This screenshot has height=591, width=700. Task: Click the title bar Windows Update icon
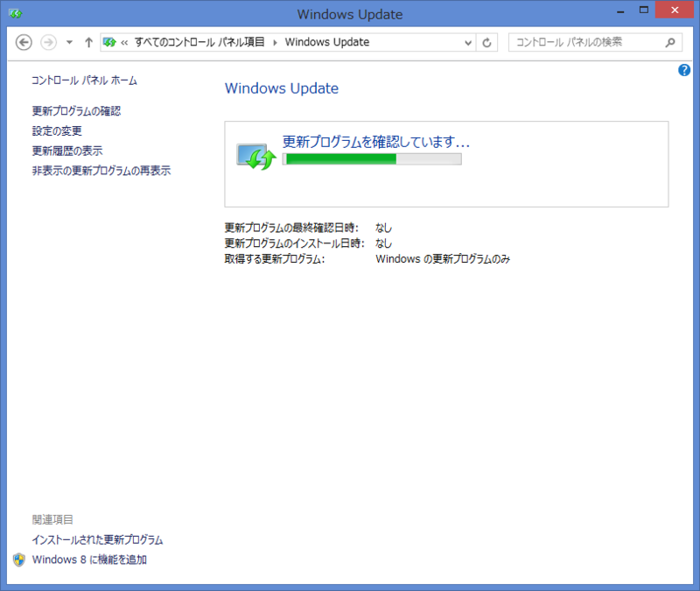[15, 14]
